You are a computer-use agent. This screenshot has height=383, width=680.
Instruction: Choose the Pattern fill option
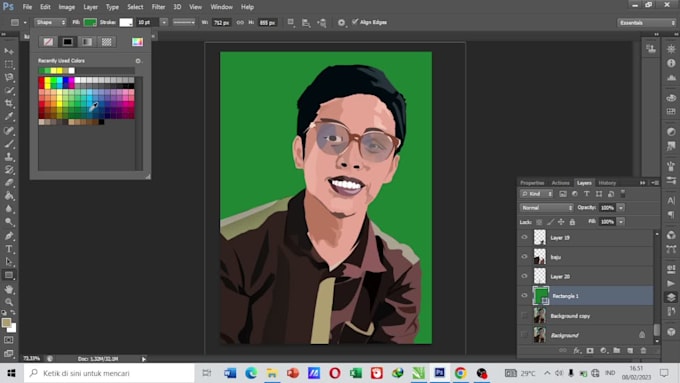(107, 42)
